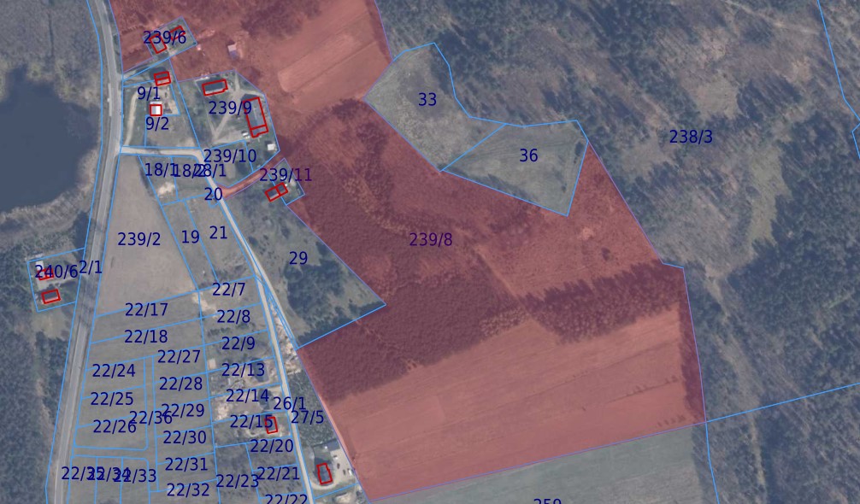Click the white building outline in parcel 9/2
The image size is (860, 504).
[x=156, y=110]
